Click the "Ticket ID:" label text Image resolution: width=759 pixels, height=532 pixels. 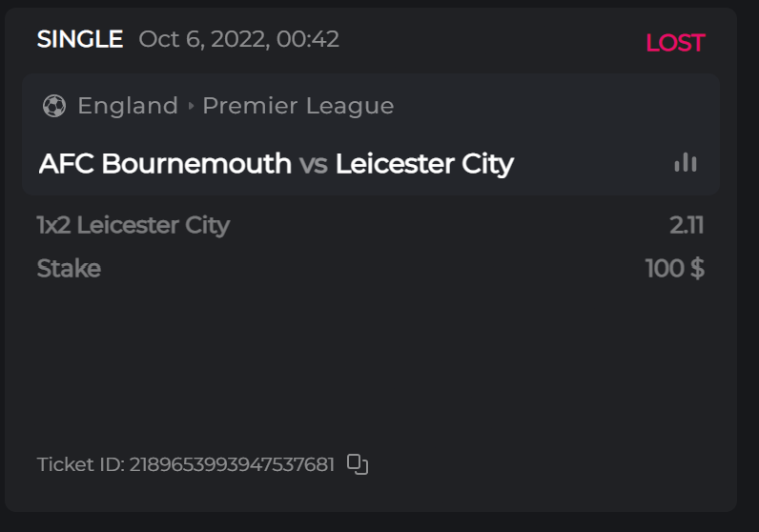80,464
